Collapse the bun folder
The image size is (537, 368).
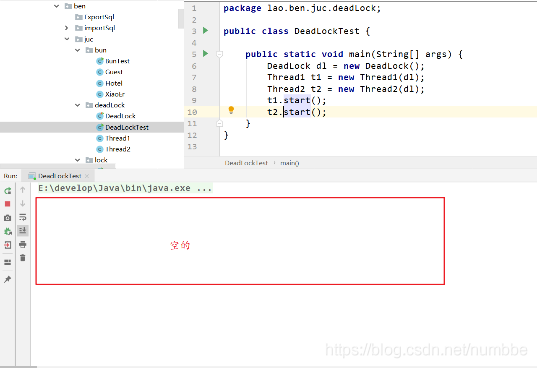[x=78, y=50]
